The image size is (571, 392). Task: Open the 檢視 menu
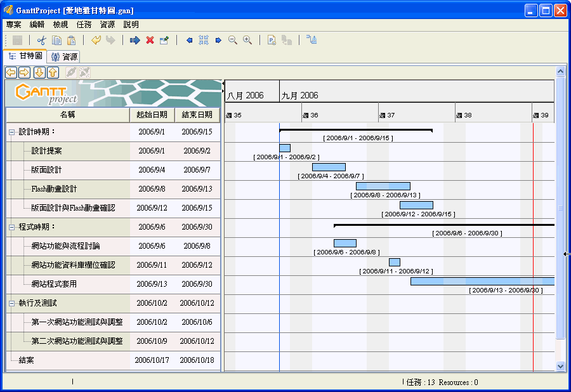tap(60, 24)
